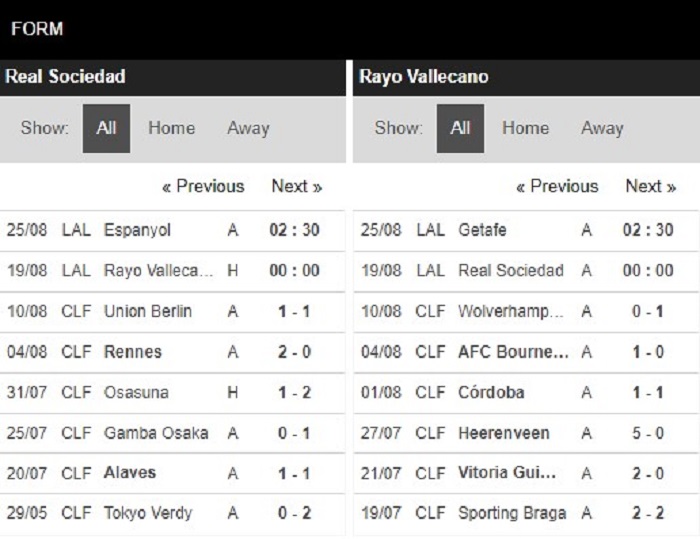700x539 pixels.
Task: Open the Córdoba 1 - 1 match
Action: [526, 393]
